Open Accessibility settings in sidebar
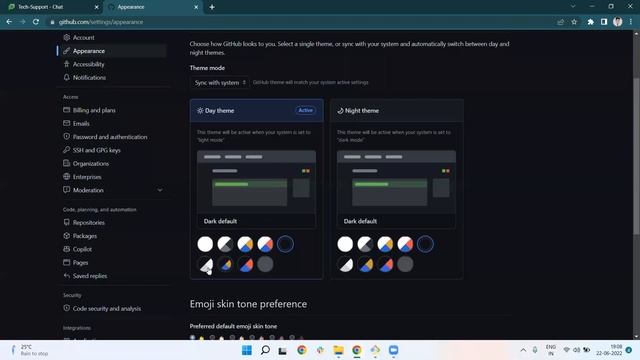Screen dimensions: 640x360 coord(88,64)
